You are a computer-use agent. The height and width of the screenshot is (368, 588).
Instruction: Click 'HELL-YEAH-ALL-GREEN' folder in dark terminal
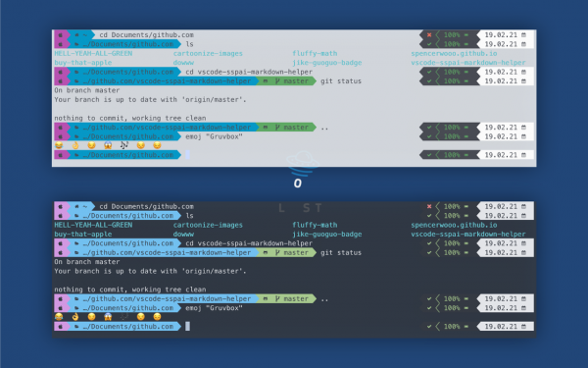93,225
